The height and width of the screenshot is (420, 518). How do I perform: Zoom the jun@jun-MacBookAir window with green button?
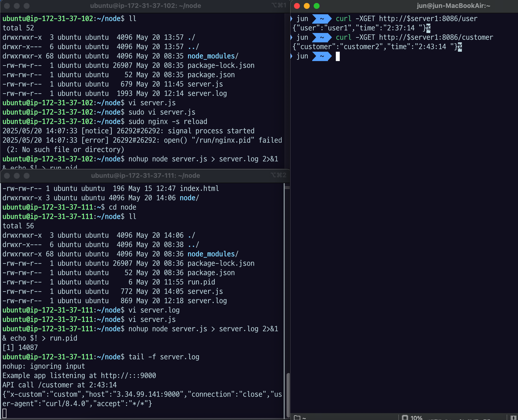tap(317, 6)
